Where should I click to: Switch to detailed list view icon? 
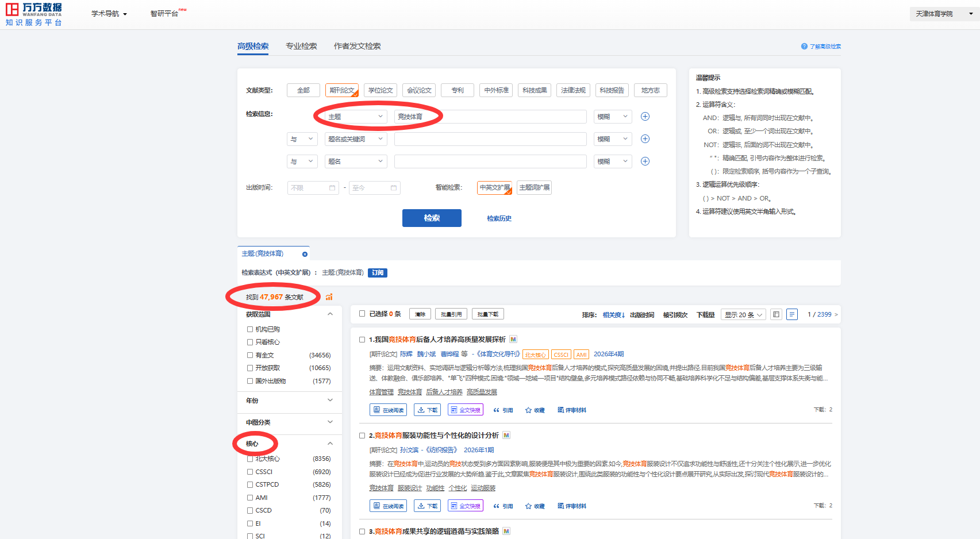(x=792, y=314)
